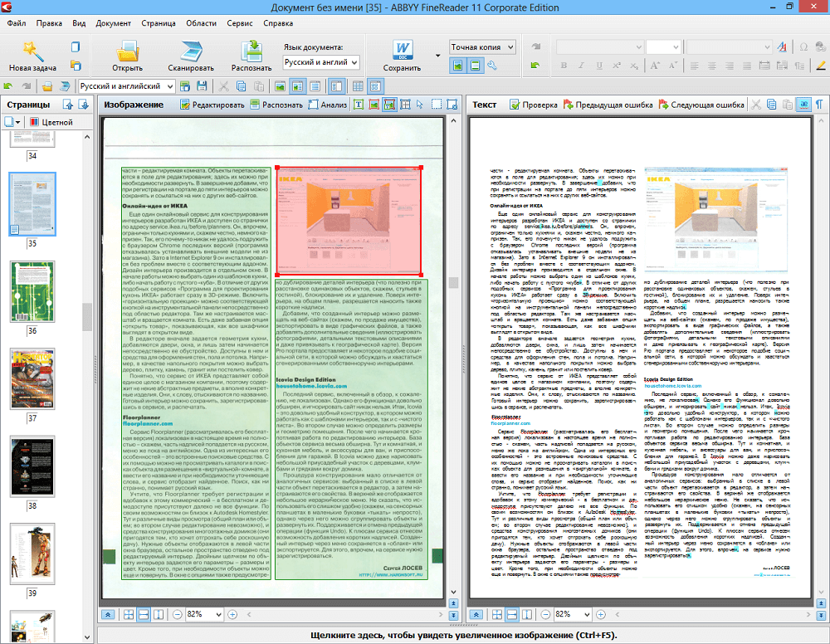Click the Распознать icon in main toolbar

(251, 51)
